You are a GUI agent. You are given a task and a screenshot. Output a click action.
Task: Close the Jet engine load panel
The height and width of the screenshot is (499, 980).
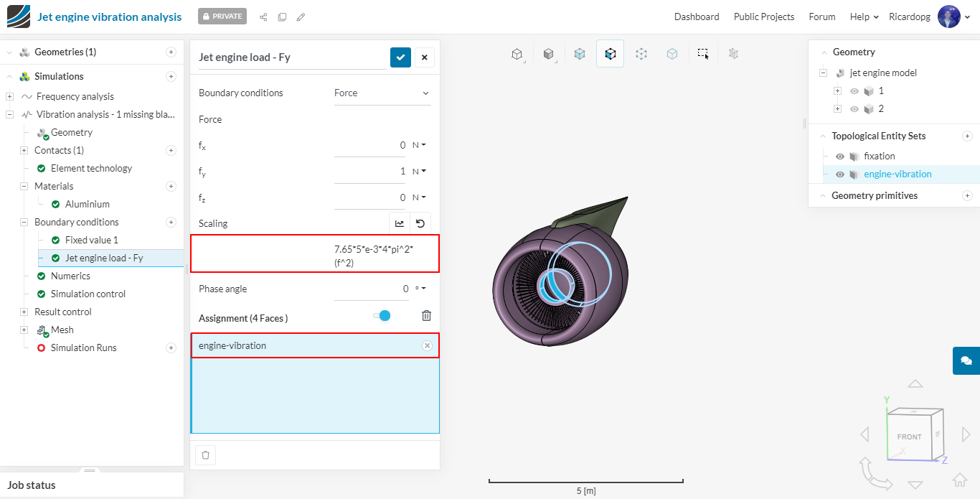(x=425, y=57)
